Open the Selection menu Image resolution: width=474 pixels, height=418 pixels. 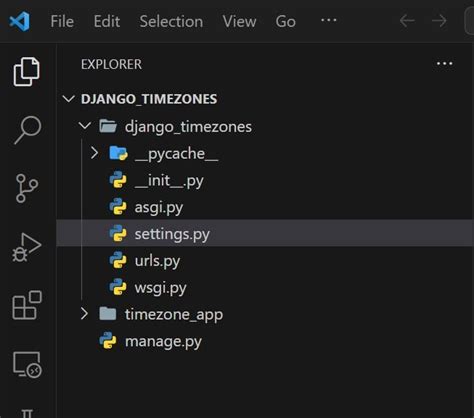point(171,22)
